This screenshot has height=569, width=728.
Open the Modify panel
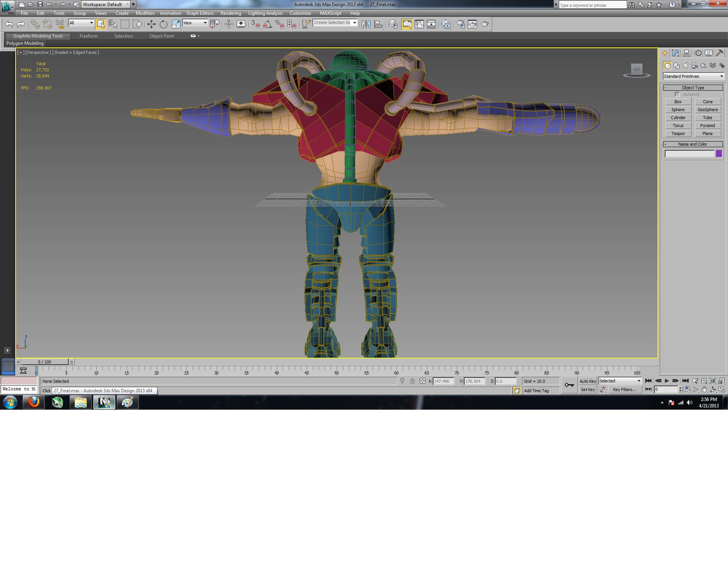click(675, 53)
